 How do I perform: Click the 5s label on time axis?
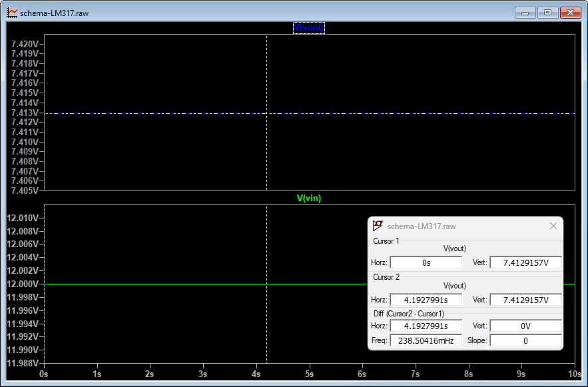[x=309, y=374]
